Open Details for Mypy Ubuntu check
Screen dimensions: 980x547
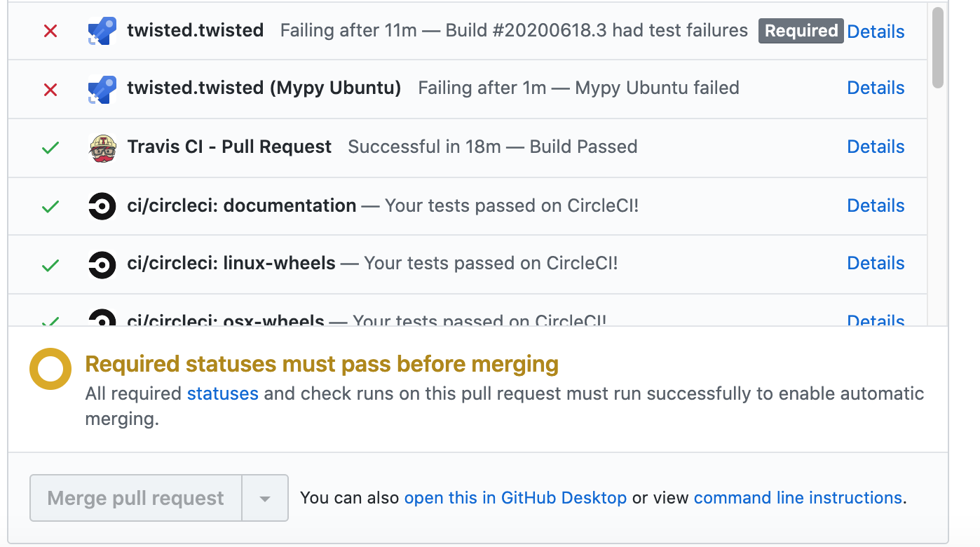coord(876,88)
